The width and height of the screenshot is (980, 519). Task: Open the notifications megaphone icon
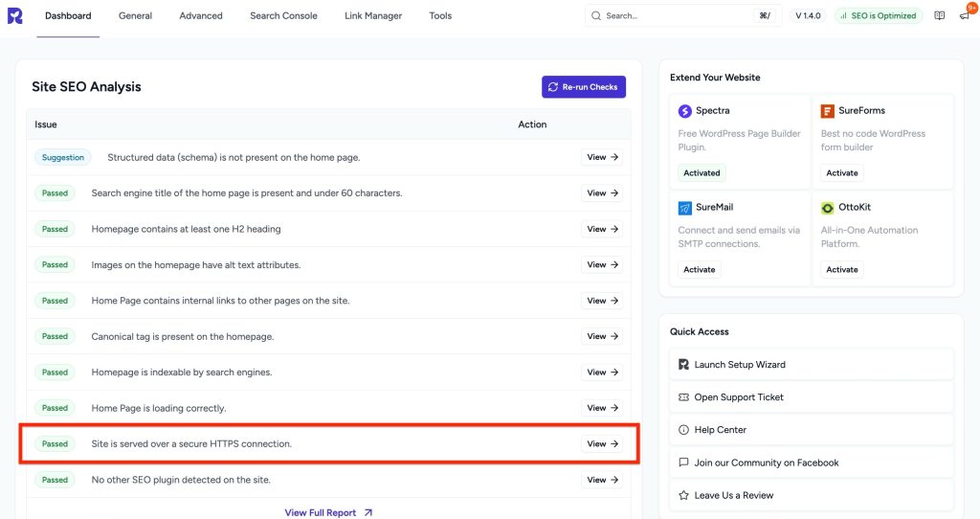tap(964, 16)
